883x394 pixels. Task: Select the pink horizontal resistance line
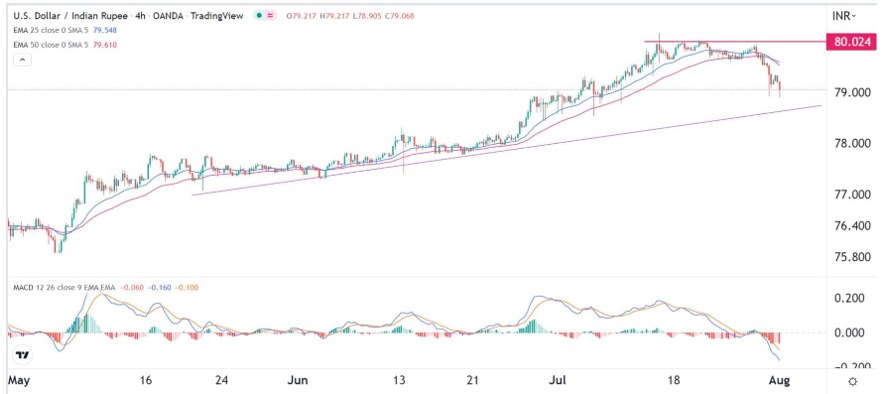point(735,42)
